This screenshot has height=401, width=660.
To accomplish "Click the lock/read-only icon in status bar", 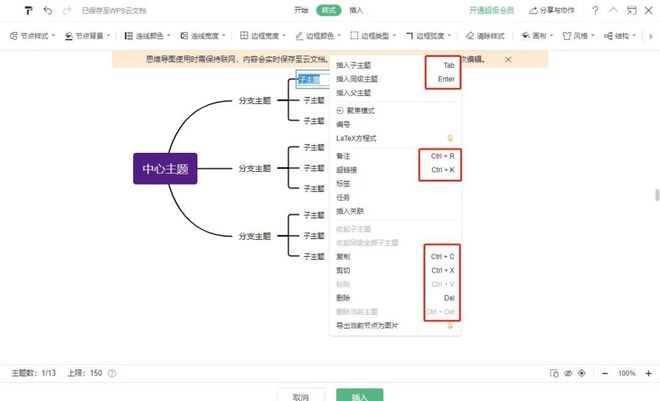I will tap(554, 373).
